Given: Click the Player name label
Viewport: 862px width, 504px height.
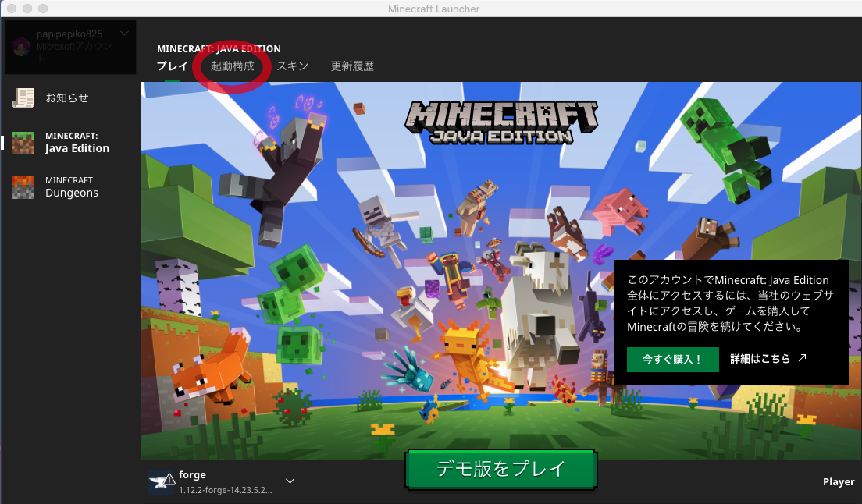Looking at the screenshot, I should point(839,481).
